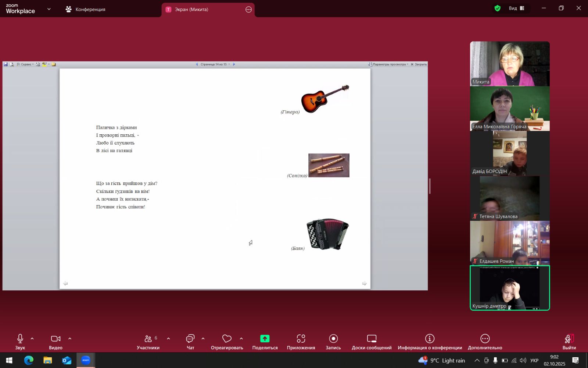Open the Participants list (Участники)

[148, 339]
